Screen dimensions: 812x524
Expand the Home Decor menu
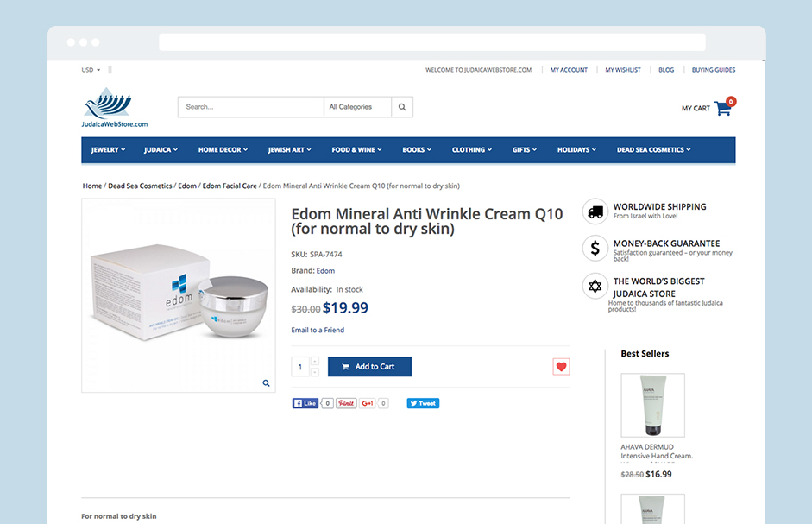223,150
